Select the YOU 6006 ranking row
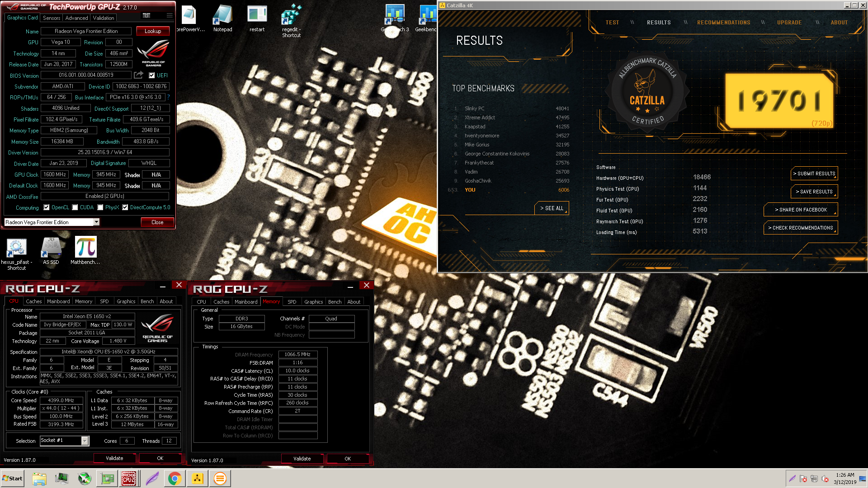This screenshot has width=868, height=488. tap(509, 190)
